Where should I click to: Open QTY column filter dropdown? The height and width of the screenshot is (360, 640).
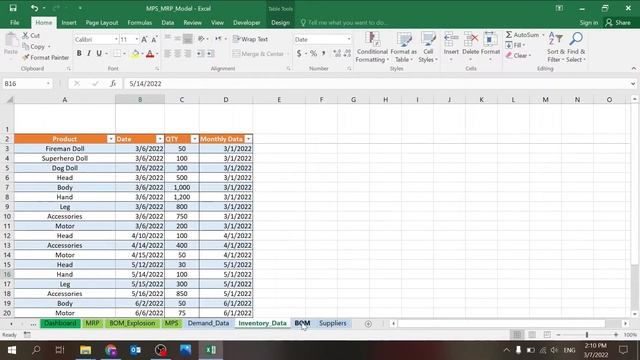click(x=194, y=139)
